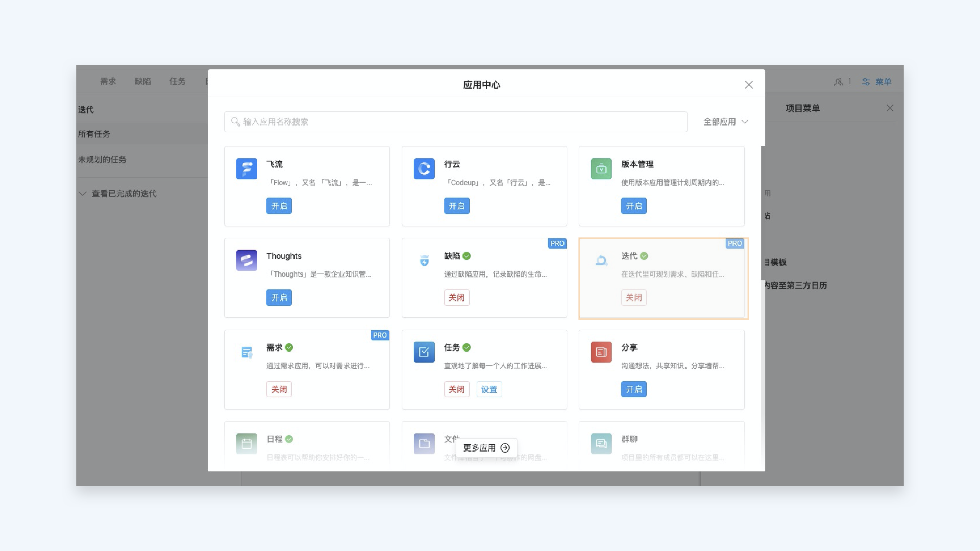The height and width of the screenshot is (551, 980).
Task: Disable the 任务 app with 关闭
Action: pos(457,389)
